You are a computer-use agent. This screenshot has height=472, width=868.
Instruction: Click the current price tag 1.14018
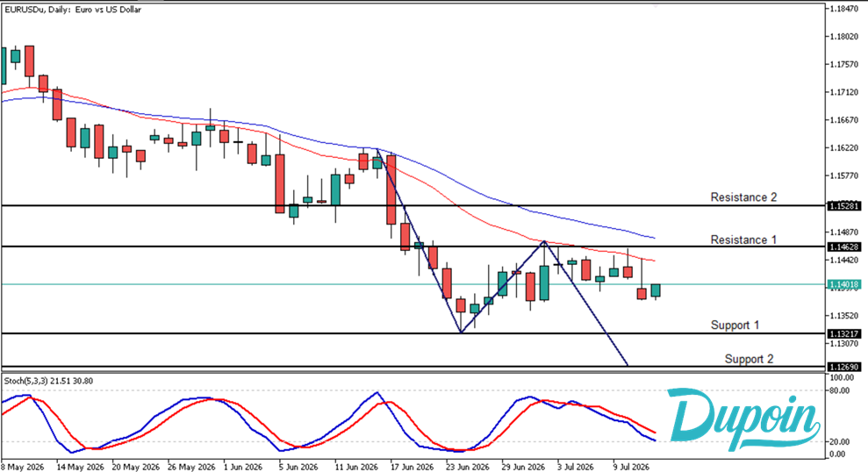(844, 284)
